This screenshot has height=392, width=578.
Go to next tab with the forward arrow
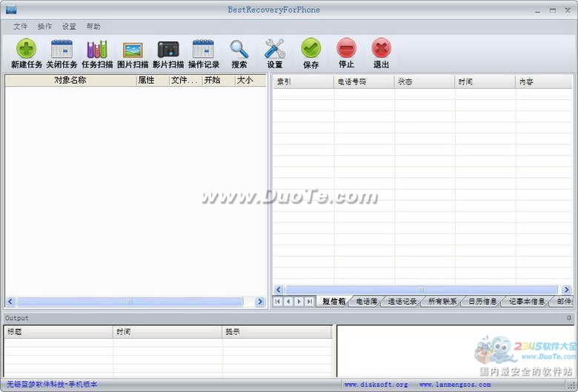[x=299, y=302]
